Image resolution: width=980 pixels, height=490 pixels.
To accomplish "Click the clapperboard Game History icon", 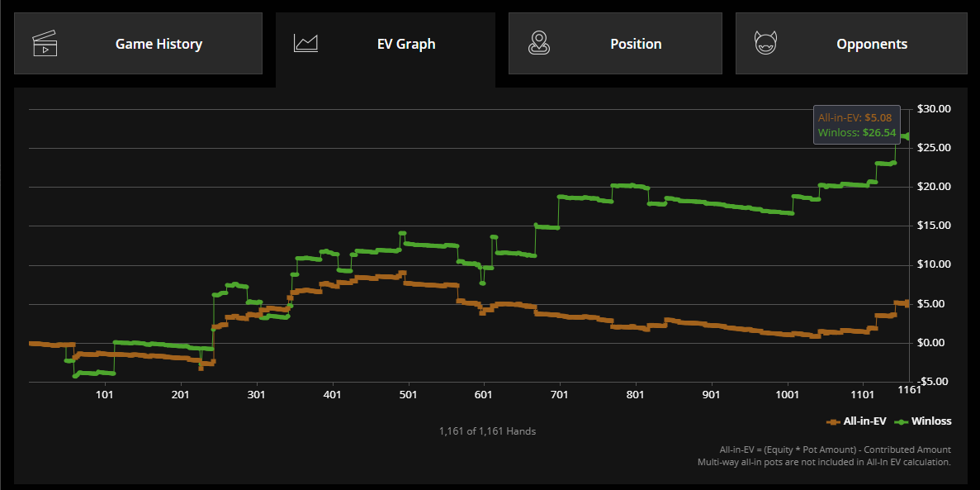I will (x=45, y=44).
